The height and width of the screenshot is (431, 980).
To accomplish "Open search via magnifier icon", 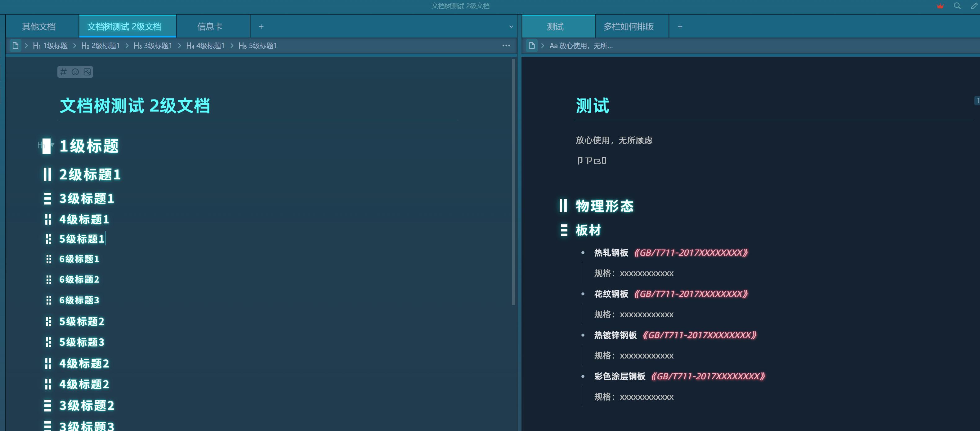I will [x=957, y=6].
